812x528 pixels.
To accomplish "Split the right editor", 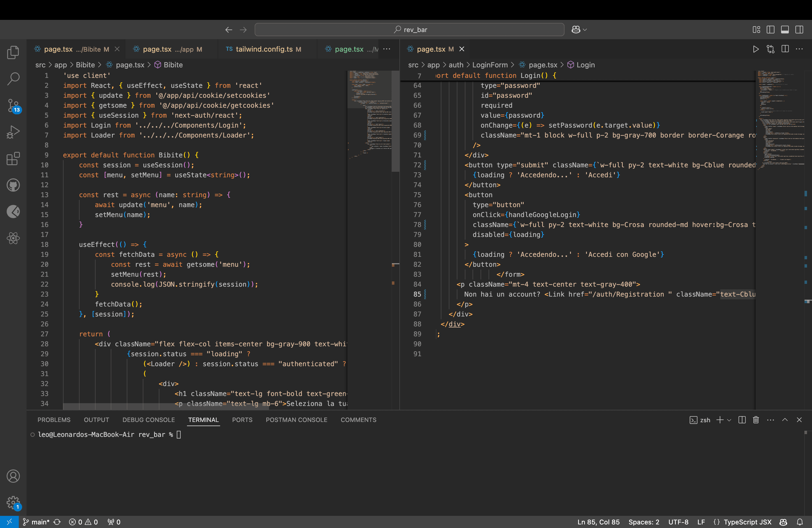I will coord(785,49).
